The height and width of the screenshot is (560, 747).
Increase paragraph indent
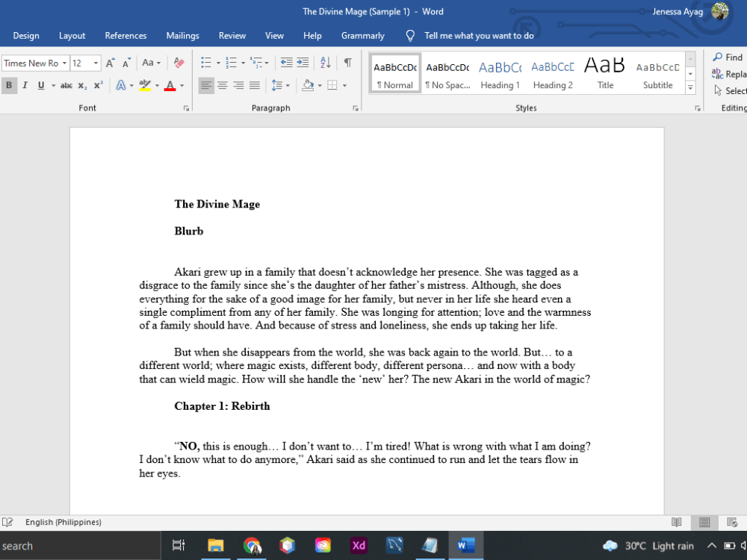303,63
